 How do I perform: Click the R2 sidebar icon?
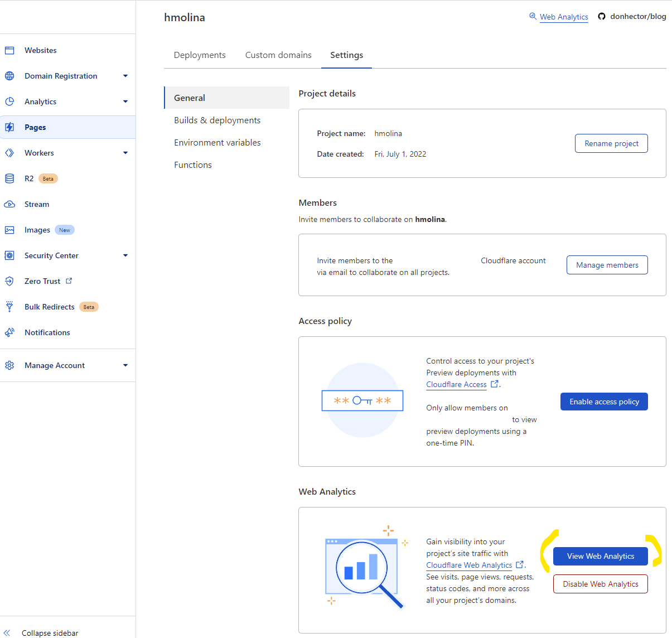pos(9,178)
